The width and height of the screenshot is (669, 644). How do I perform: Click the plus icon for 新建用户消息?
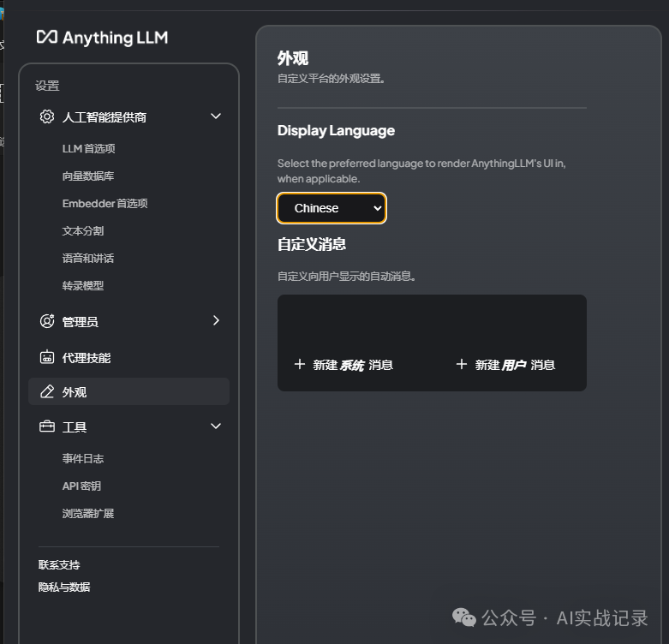coord(461,364)
